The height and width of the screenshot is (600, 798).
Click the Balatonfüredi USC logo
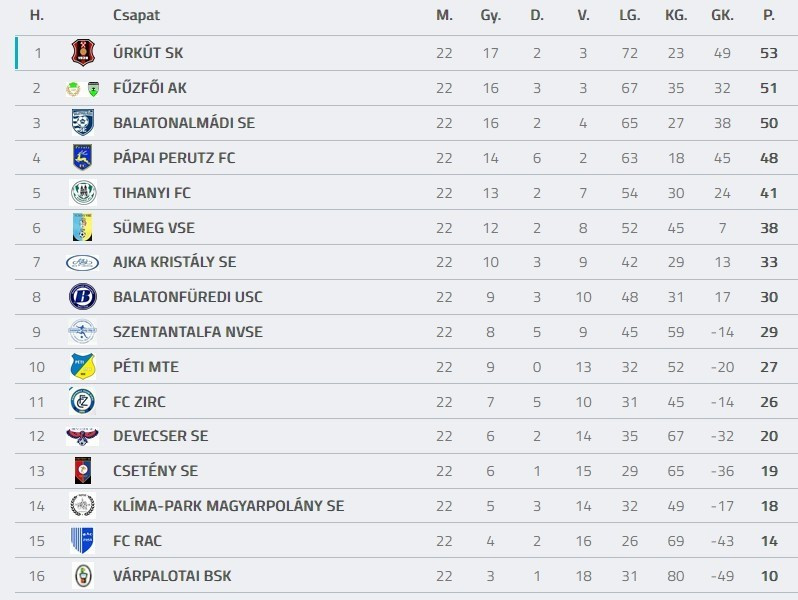coord(82,297)
